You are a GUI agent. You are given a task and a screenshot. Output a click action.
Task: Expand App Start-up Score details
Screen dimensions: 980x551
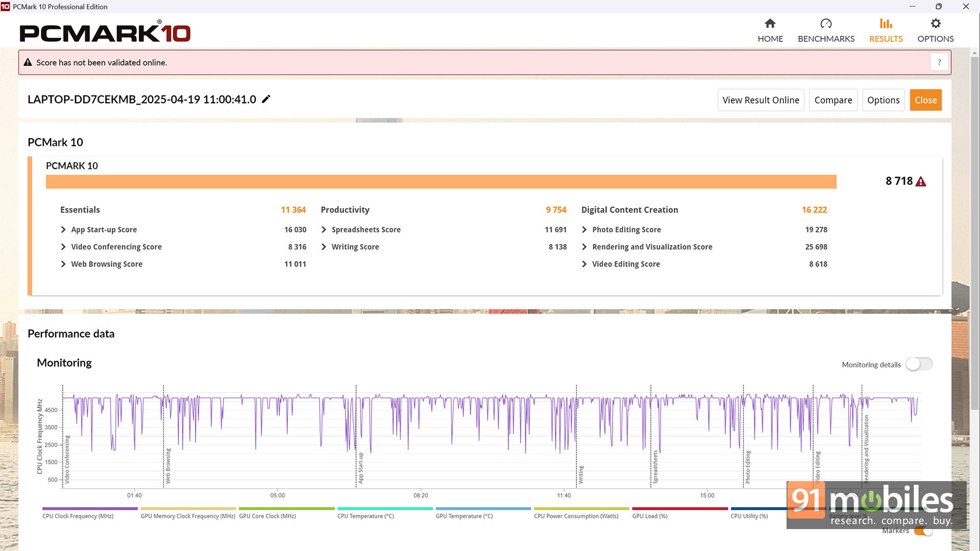pos(63,230)
